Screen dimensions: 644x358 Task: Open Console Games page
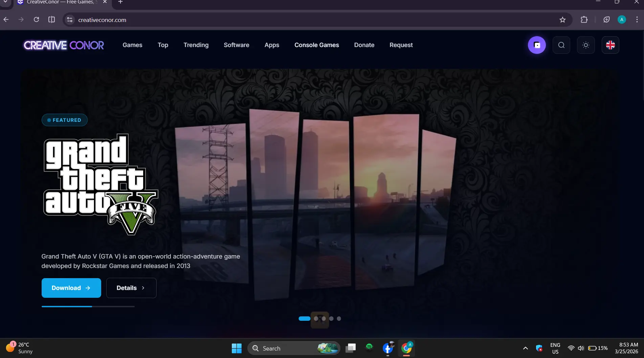click(x=316, y=45)
